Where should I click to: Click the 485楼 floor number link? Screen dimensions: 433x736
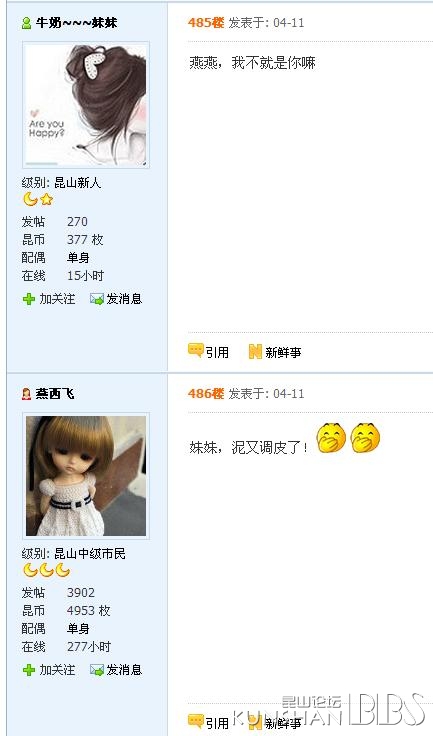tap(206, 23)
